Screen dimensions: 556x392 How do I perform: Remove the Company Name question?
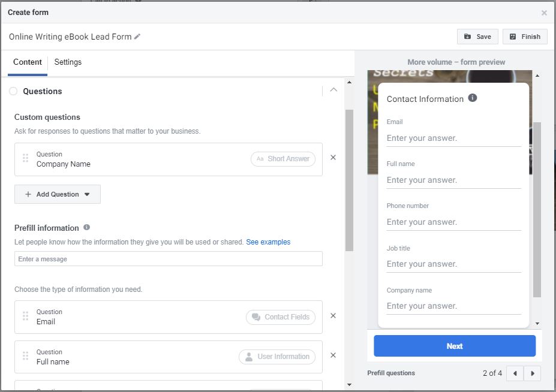333,158
